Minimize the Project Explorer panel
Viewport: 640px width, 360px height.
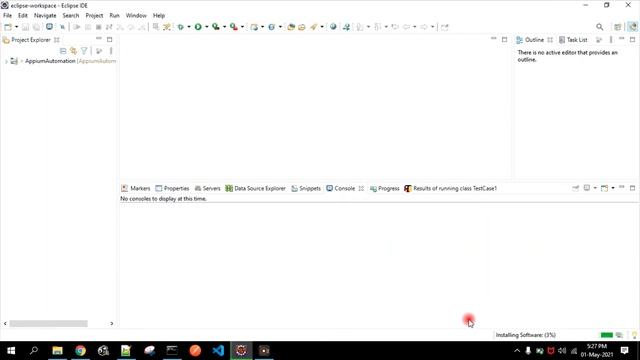pos(99,39)
